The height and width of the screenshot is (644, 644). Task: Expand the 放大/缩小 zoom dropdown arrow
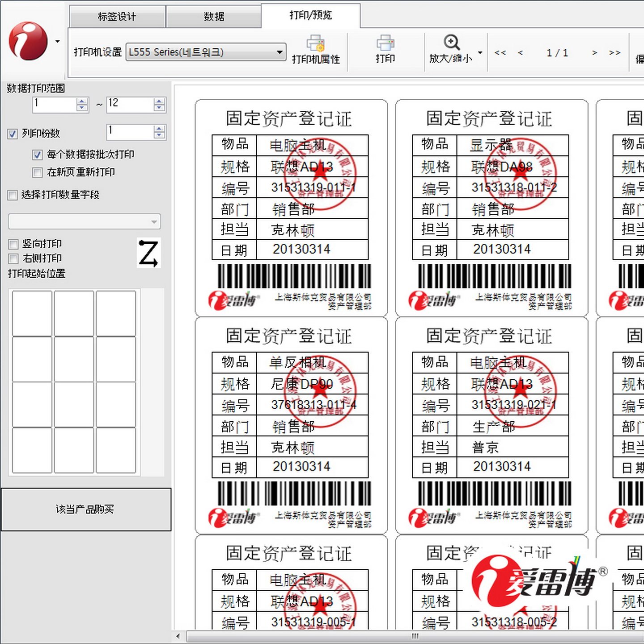coord(480,52)
